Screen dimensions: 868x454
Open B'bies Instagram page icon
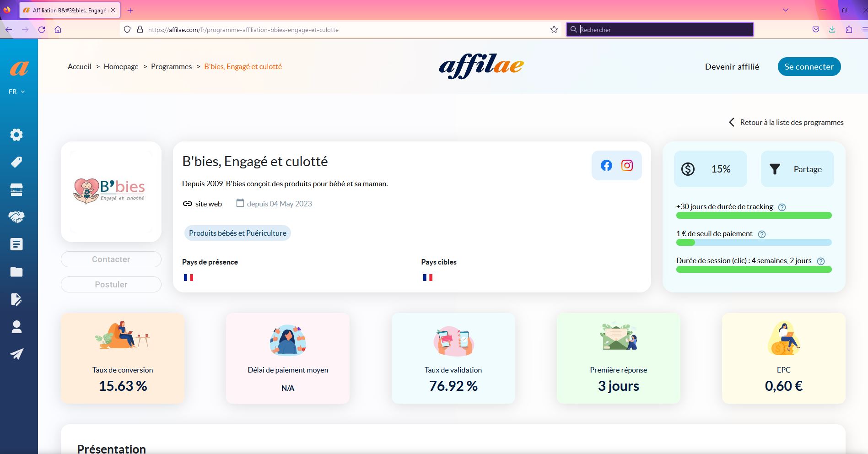pyautogui.click(x=627, y=165)
